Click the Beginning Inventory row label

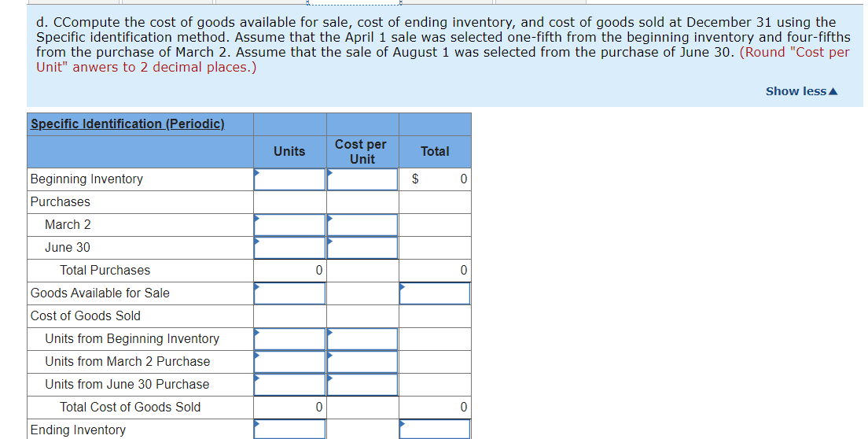pyautogui.click(x=86, y=179)
